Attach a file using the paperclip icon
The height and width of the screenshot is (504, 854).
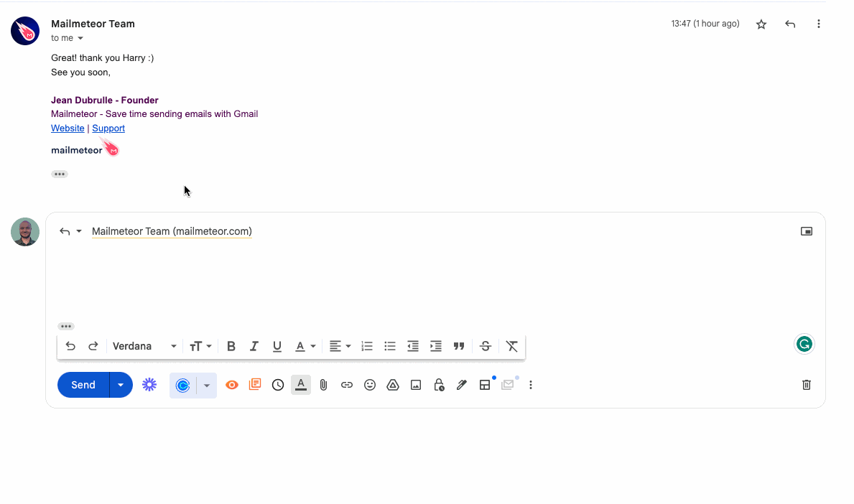pos(323,384)
